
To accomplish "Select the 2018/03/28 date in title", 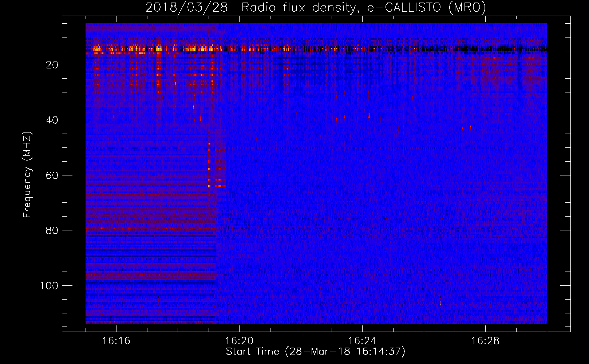I will coord(187,7).
